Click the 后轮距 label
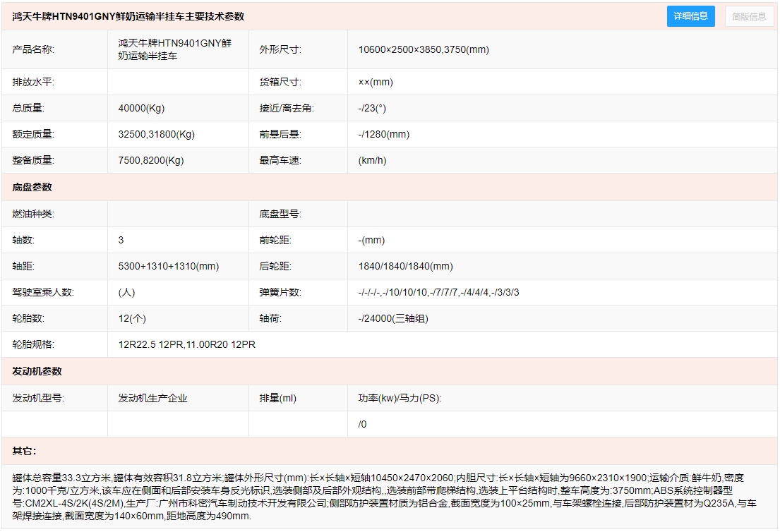The image size is (780, 532). click(275, 267)
